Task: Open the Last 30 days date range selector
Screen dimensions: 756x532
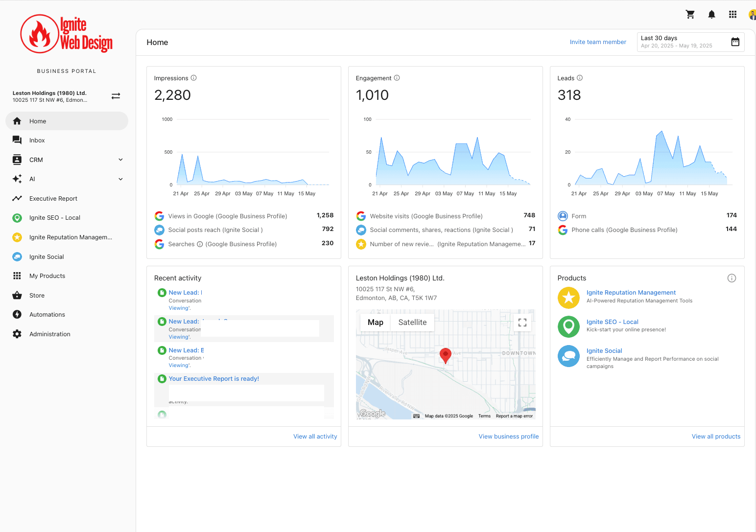Action: (690, 42)
